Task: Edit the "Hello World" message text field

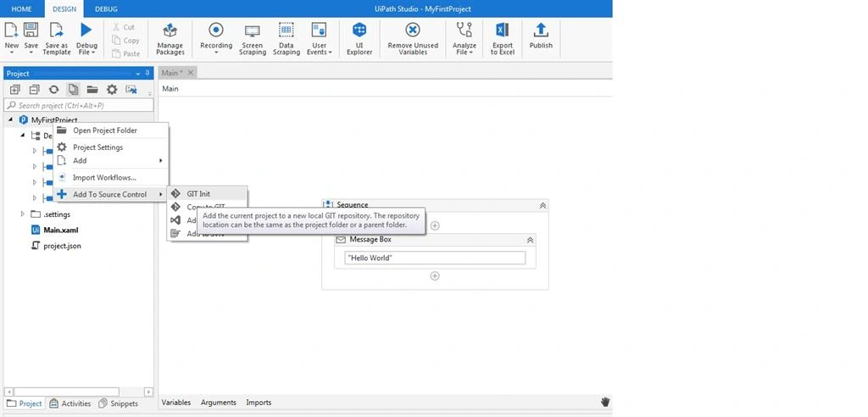Action: click(x=435, y=258)
